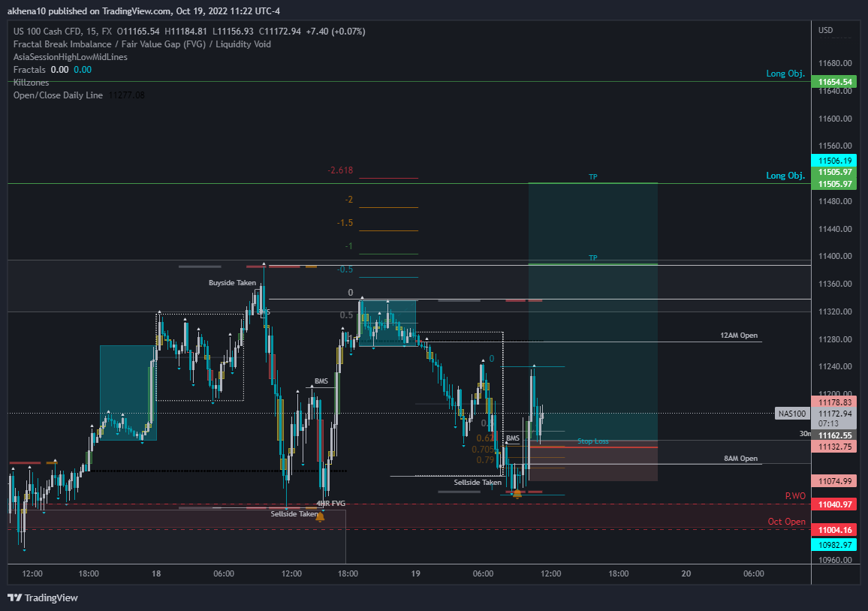Click the 10960.00 tick on the price scale
Image resolution: width=868 pixels, height=611 pixels.
pyautogui.click(x=835, y=559)
